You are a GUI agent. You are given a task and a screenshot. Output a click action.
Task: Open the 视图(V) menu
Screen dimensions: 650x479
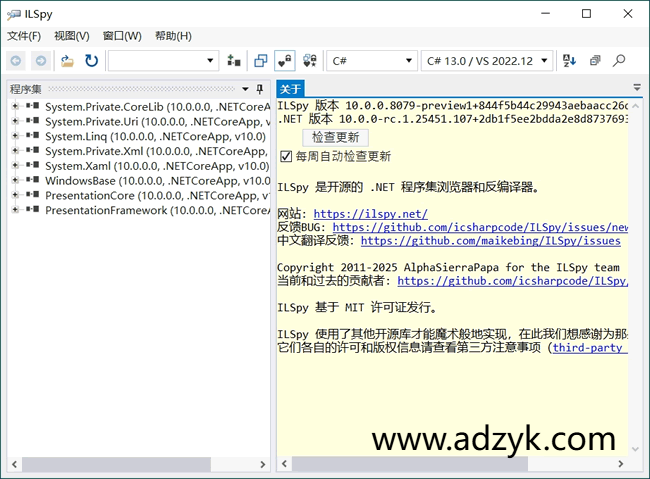(x=72, y=36)
